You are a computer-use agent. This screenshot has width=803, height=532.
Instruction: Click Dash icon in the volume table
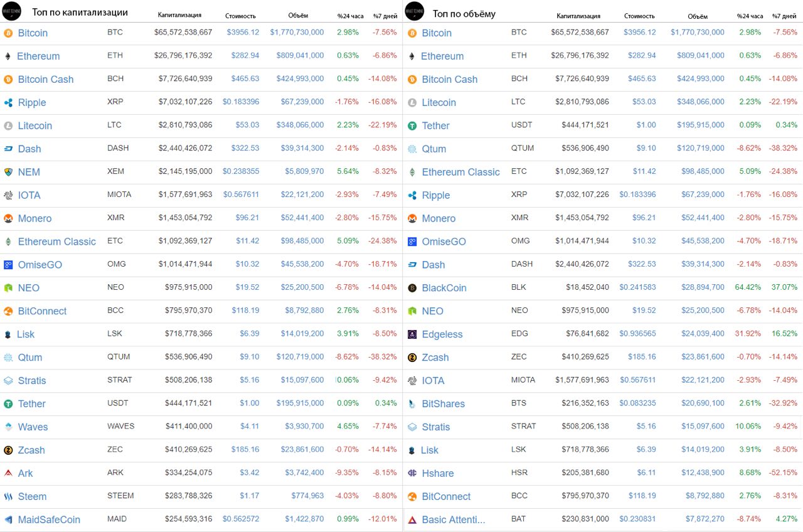point(412,265)
